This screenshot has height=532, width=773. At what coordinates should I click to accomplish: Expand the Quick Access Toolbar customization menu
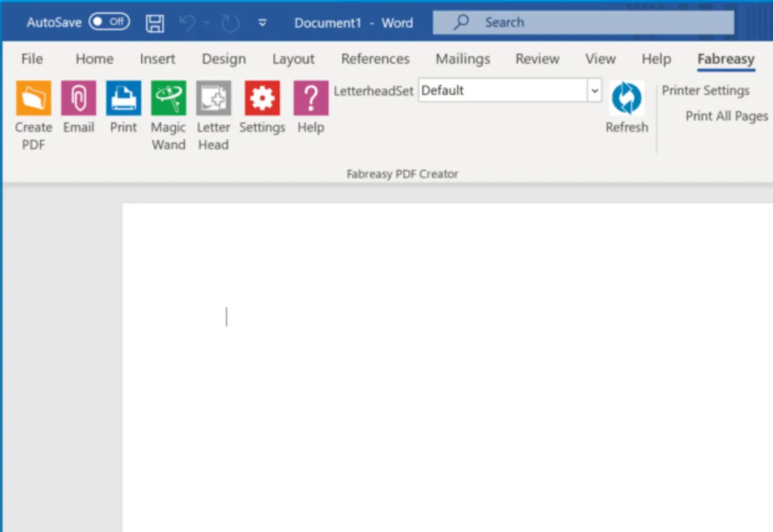(x=262, y=22)
